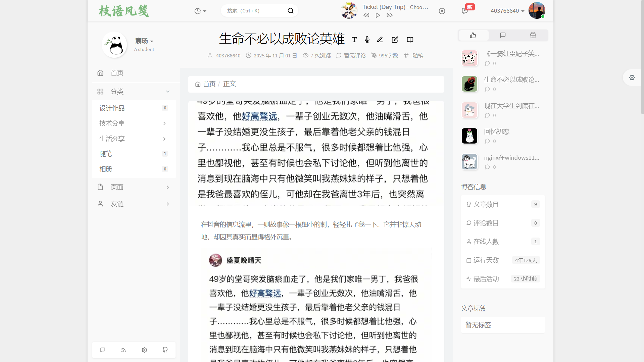Open the pie chart dropdown near the logo

[x=200, y=11]
